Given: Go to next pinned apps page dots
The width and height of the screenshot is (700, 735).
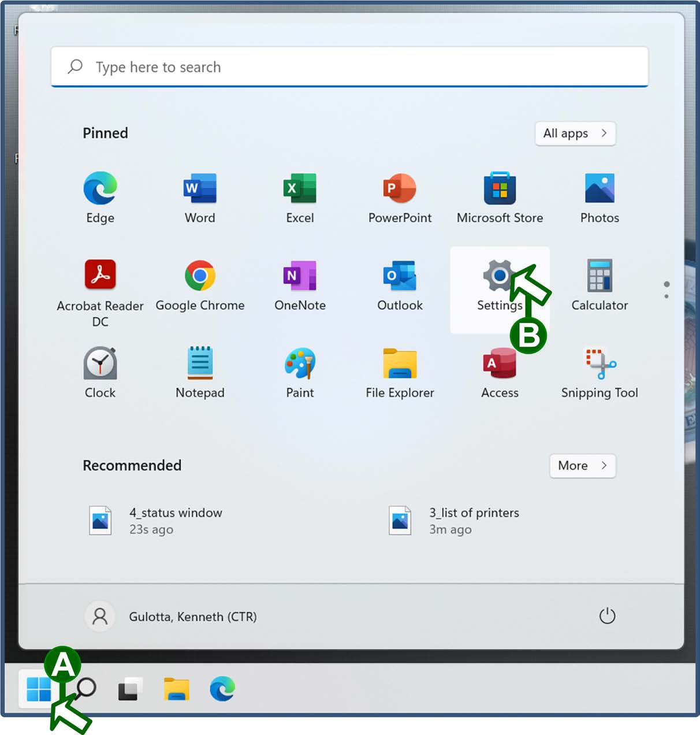Looking at the screenshot, I should [667, 290].
